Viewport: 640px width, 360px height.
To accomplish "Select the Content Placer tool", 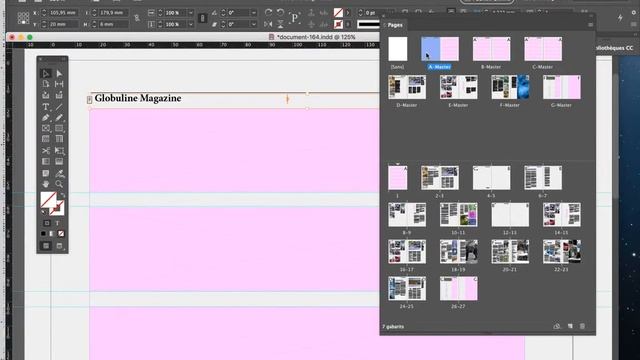I will click(x=59, y=96).
